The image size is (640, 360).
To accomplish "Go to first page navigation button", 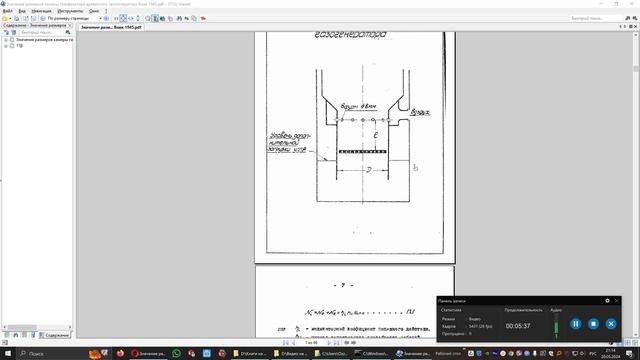I will tap(286, 343).
